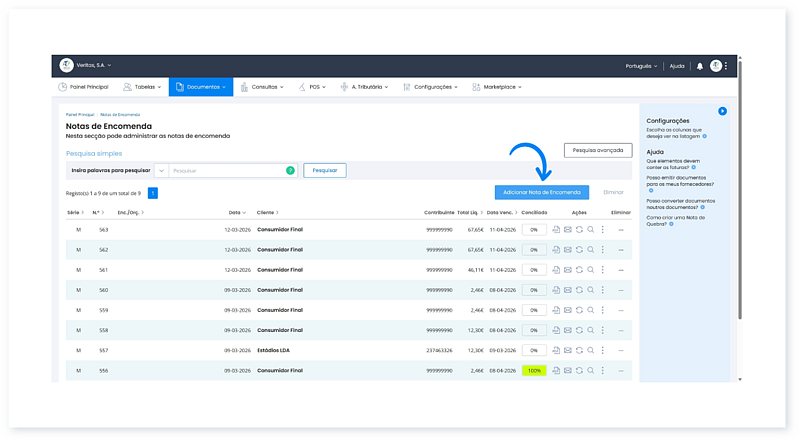The image size is (800, 442).
Task: Select client cell Estádios LDA
Action: [x=273, y=350]
